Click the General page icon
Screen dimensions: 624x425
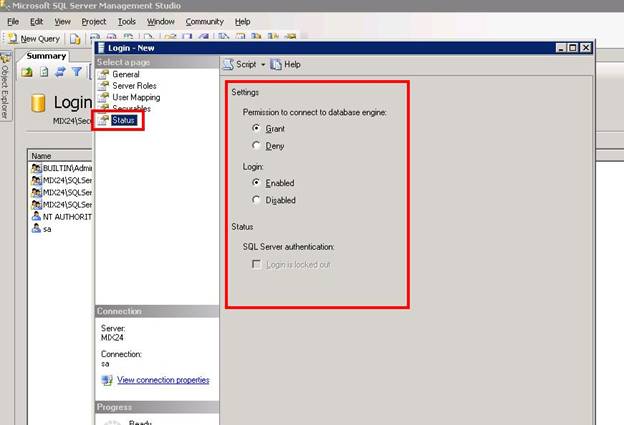(x=104, y=74)
